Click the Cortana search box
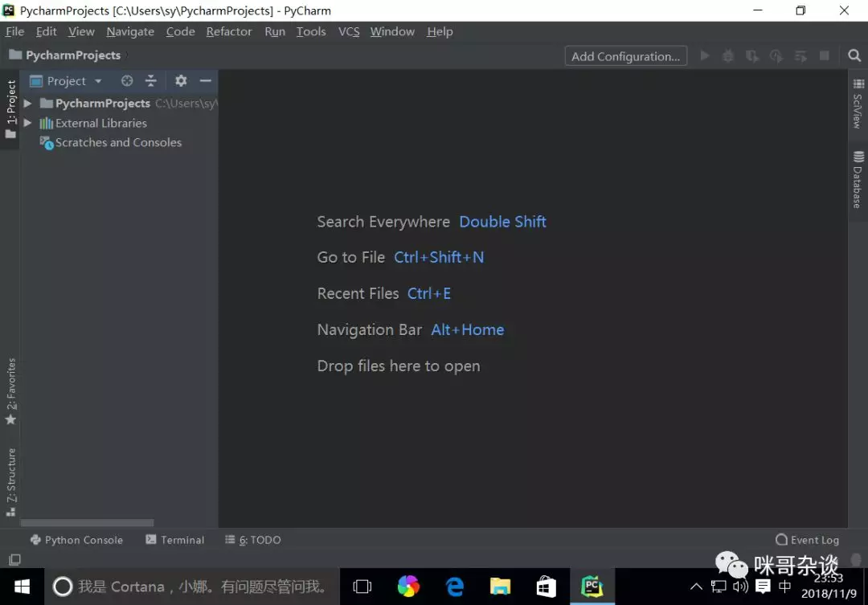The height and width of the screenshot is (605, 868). (x=192, y=587)
